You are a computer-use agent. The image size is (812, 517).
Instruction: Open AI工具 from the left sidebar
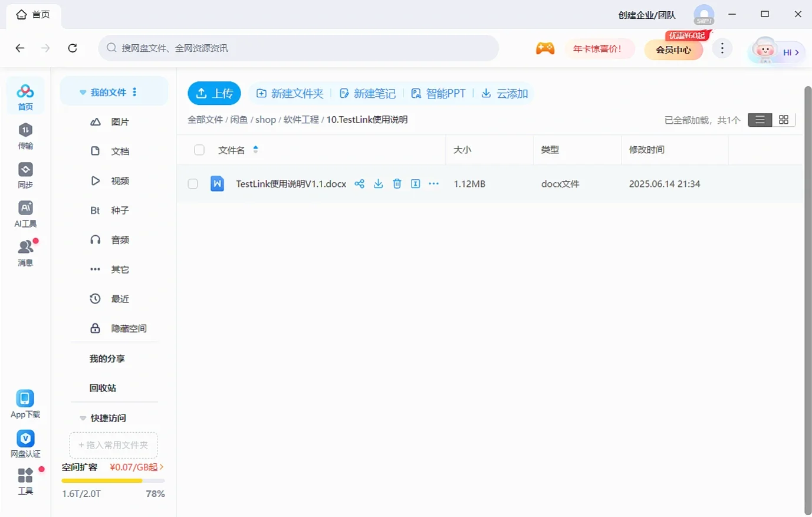(25, 214)
